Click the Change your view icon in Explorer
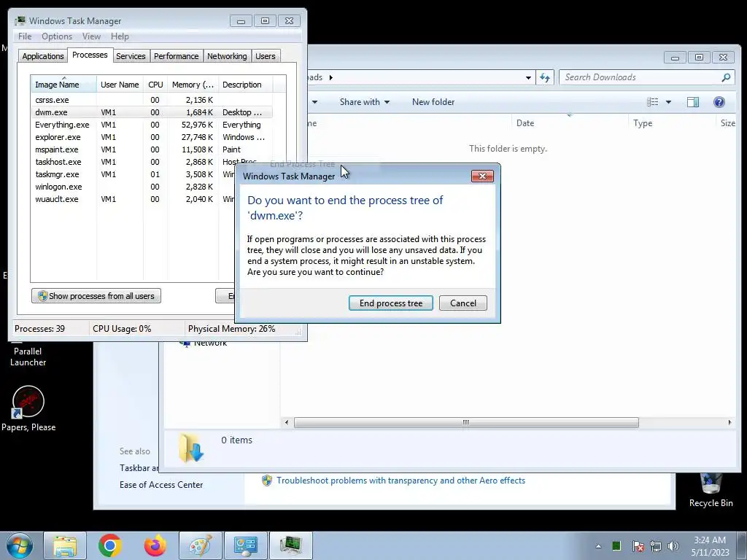This screenshot has height=560, width=747. pyautogui.click(x=653, y=102)
